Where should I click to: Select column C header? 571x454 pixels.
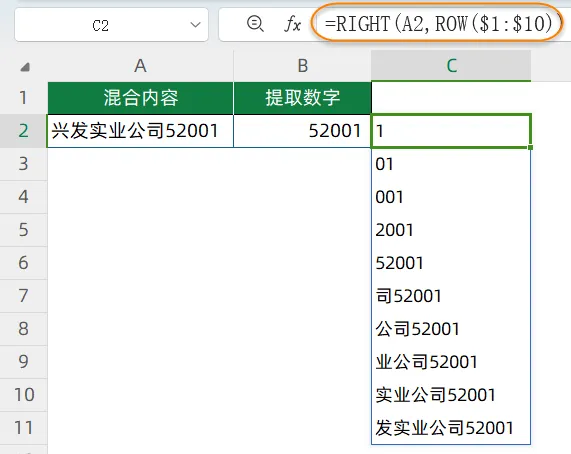click(x=451, y=66)
